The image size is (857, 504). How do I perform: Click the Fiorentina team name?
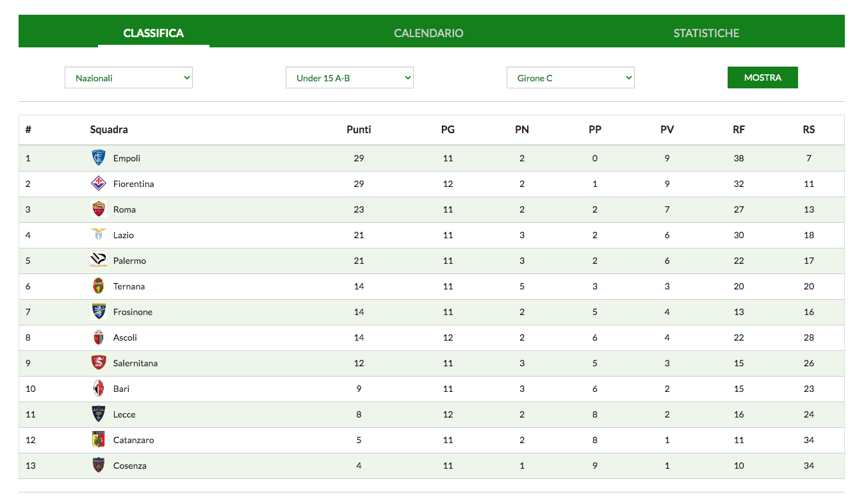(134, 184)
